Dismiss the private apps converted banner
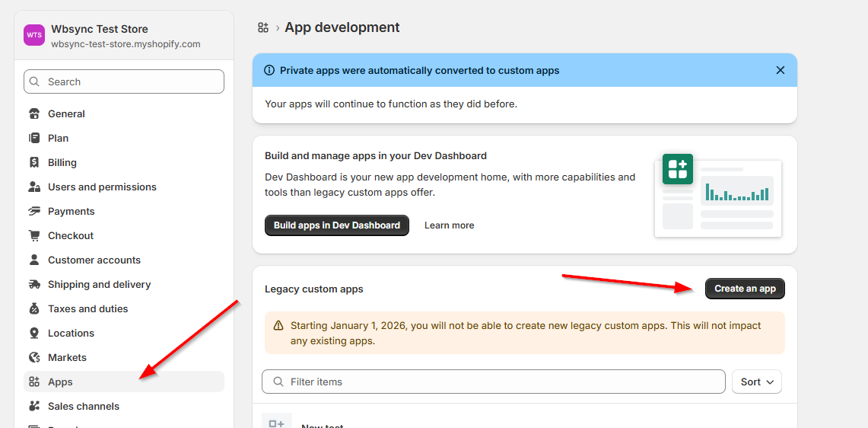 [x=780, y=70]
